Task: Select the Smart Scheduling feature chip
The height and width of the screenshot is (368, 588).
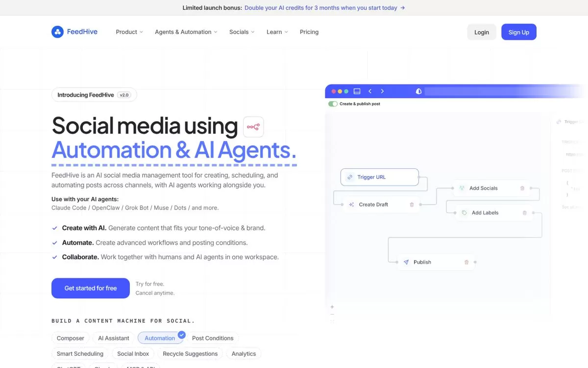Action: 80,354
